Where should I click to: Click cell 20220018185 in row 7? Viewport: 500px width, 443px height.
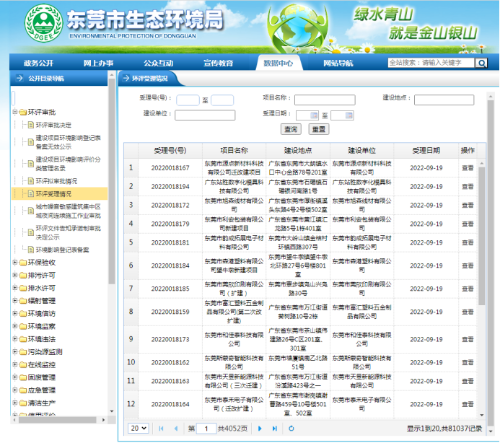(x=170, y=289)
